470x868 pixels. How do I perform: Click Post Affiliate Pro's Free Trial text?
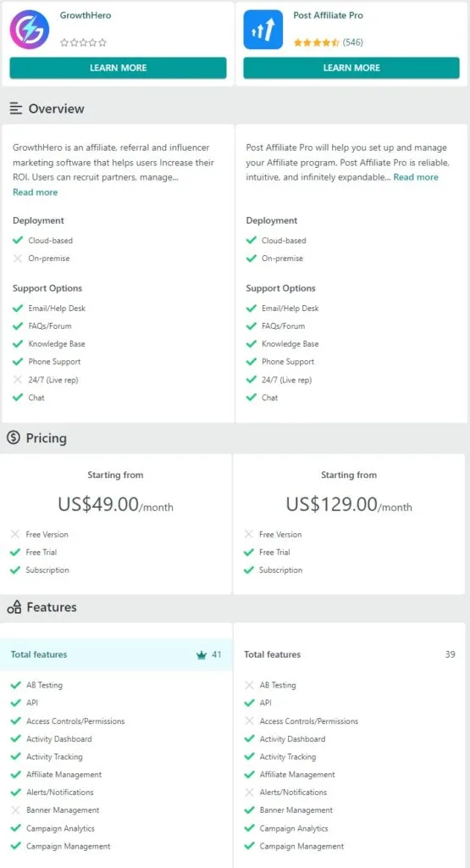click(x=274, y=552)
